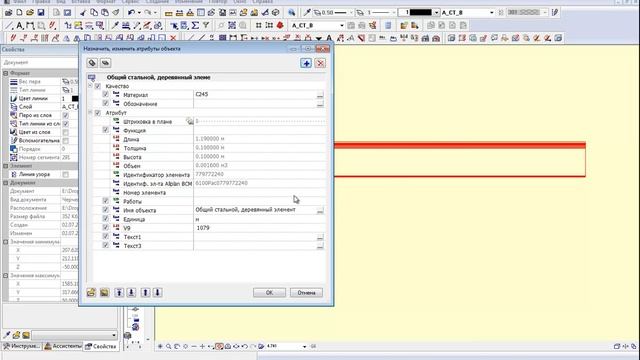Click the funnel Filter icon in second toolbar
The height and width of the screenshot is (360, 640).
206,25
